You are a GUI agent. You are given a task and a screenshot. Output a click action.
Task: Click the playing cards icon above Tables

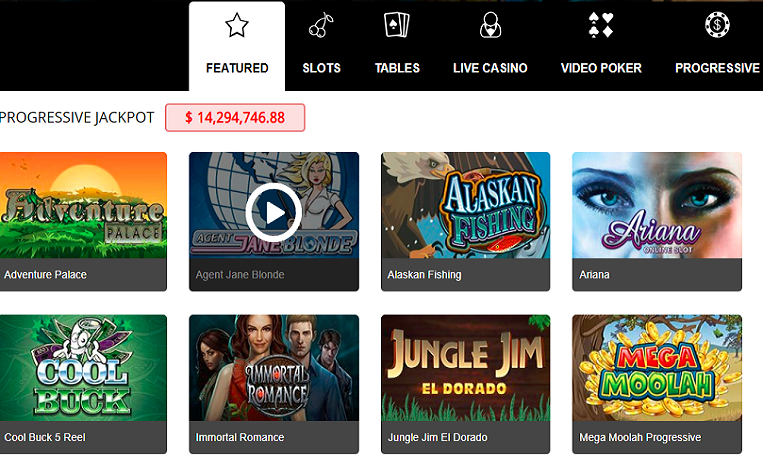[397, 25]
